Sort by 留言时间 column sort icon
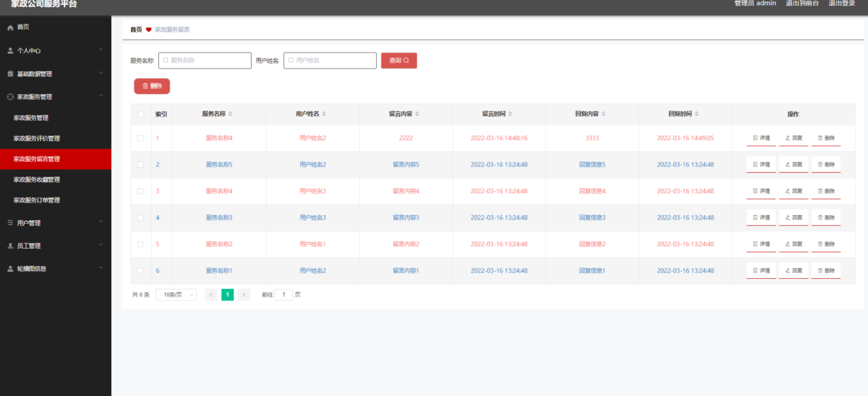Screen dimensions: 868x396 510,114
